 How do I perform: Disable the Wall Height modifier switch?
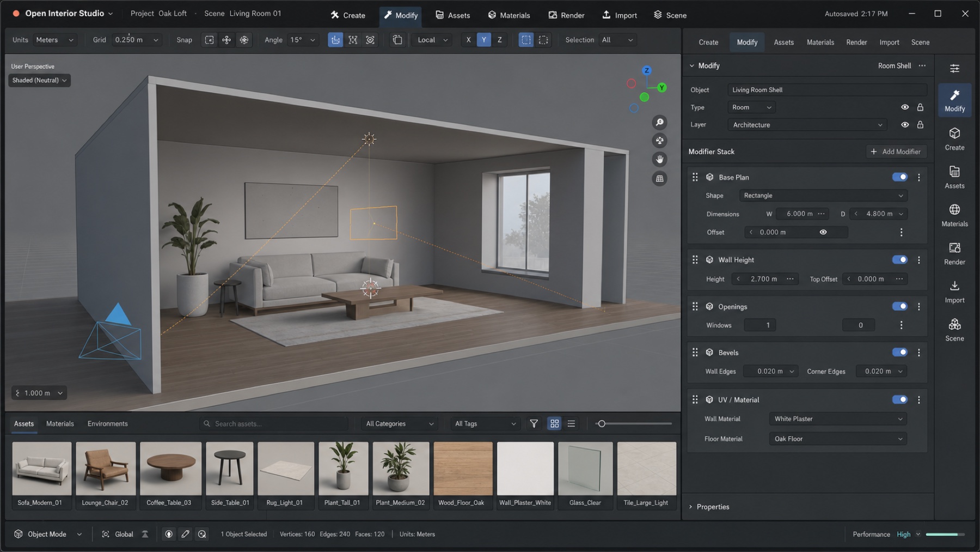899,260
